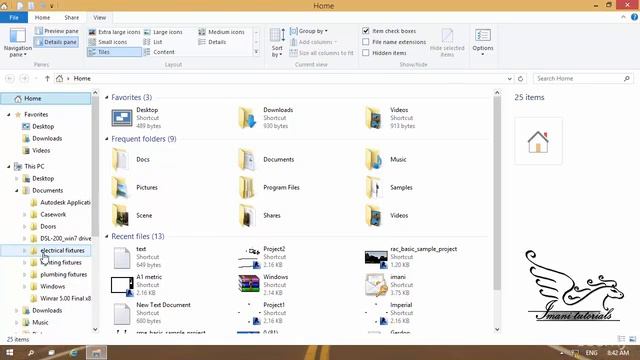Collapse the Documents tree node
This screenshot has height=360, width=640.
tap(17, 191)
